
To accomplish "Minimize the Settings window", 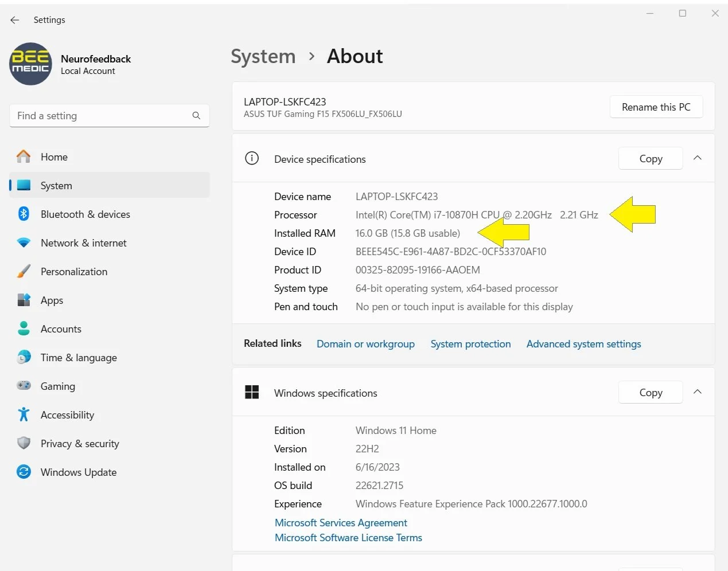I will coord(650,13).
